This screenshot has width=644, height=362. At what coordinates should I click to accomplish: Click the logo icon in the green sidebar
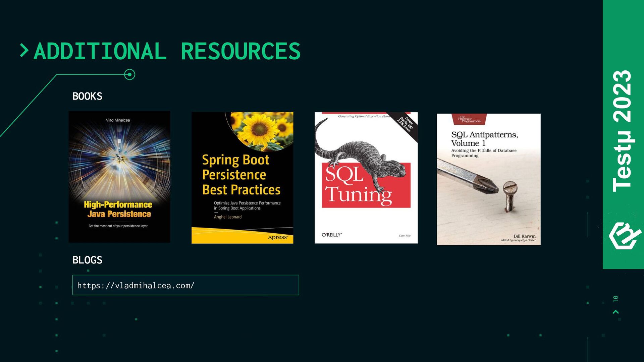pyautogui.click(x=625, y=236)
